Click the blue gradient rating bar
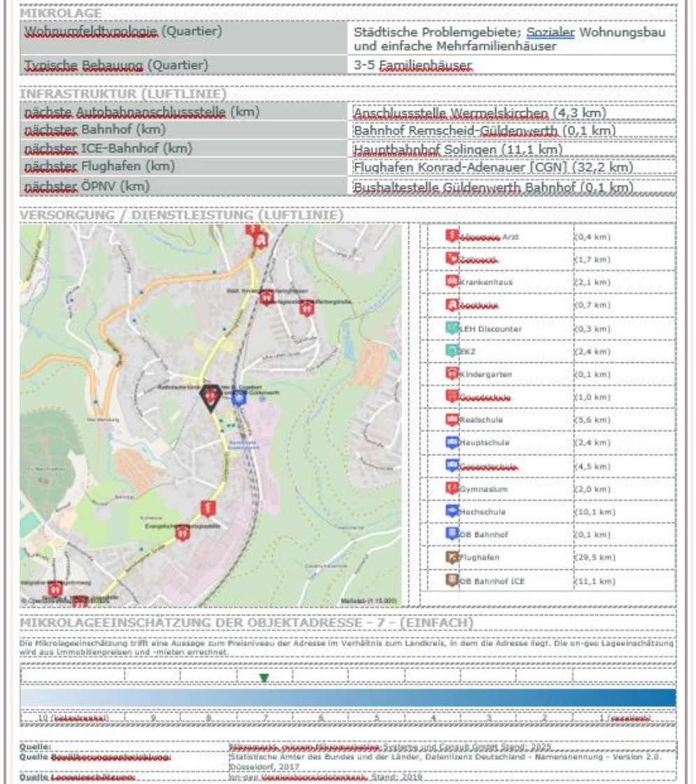696x784 pixels. coord(348,697)
